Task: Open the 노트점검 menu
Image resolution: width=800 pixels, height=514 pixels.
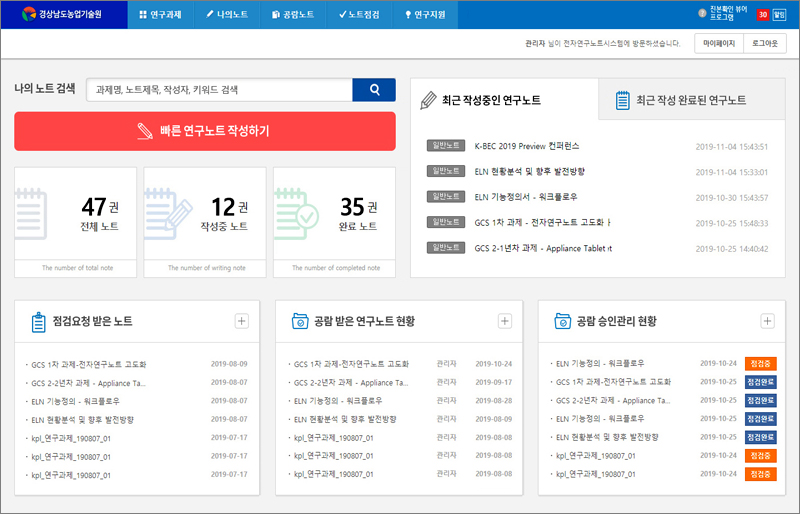Action: point(359,15)
